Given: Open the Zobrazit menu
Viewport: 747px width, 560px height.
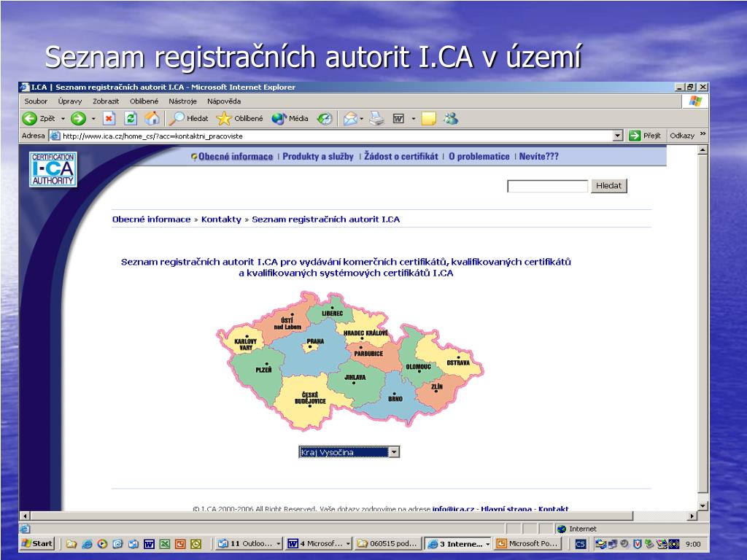Looking at the screenshot, I should (x=106, y=101).
